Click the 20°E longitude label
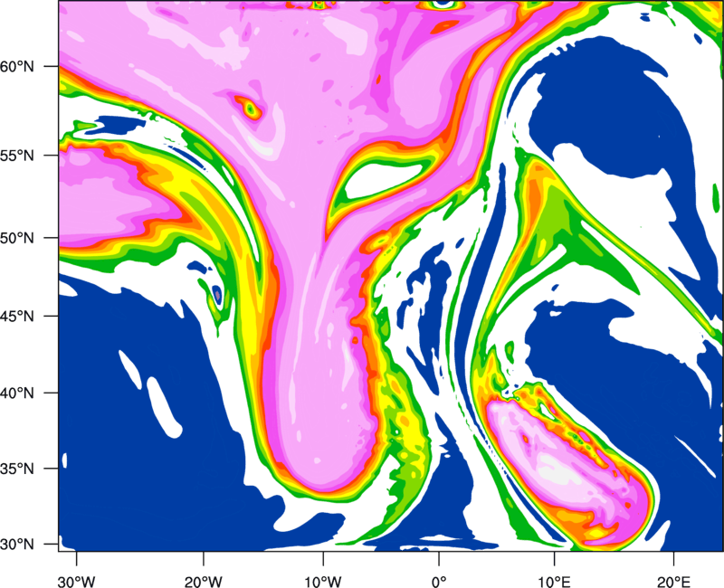The height and width of the screenshot is (588, 724). coord(673,582)
